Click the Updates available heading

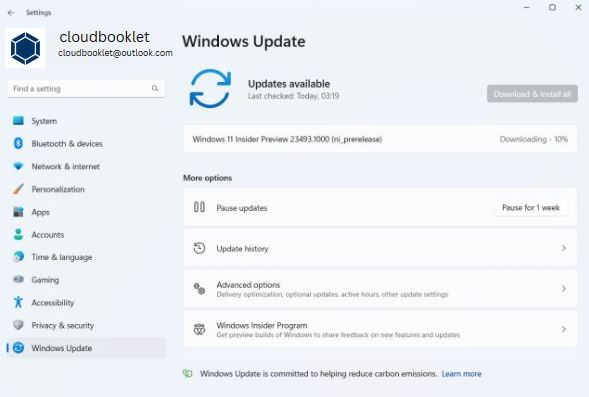(289, 84)
